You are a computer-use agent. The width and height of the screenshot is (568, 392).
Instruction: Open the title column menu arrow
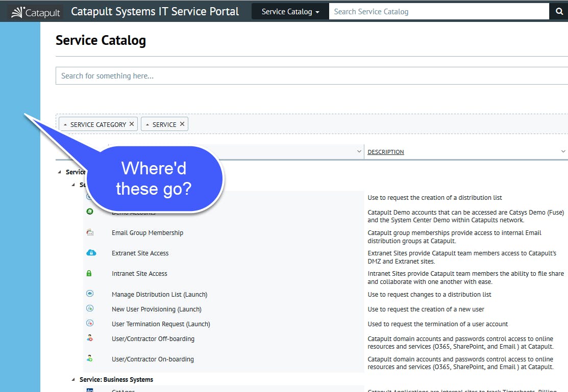pyautogui.click(x=359, y=151)
